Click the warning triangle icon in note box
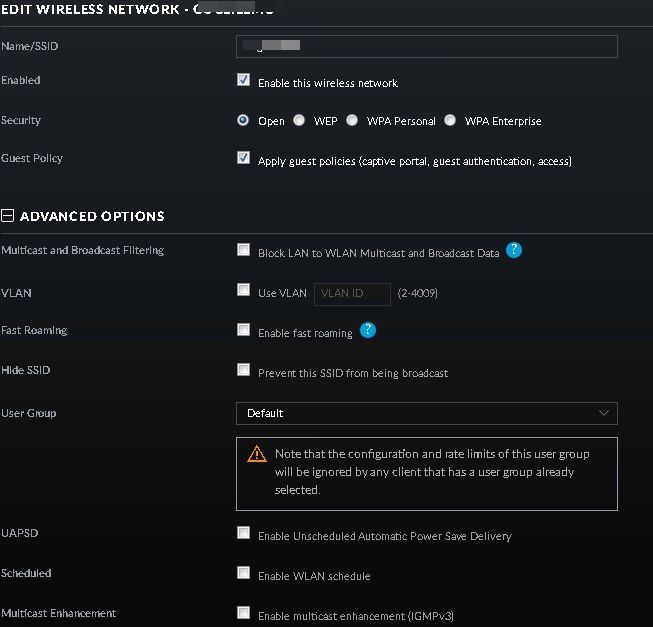 256,454
